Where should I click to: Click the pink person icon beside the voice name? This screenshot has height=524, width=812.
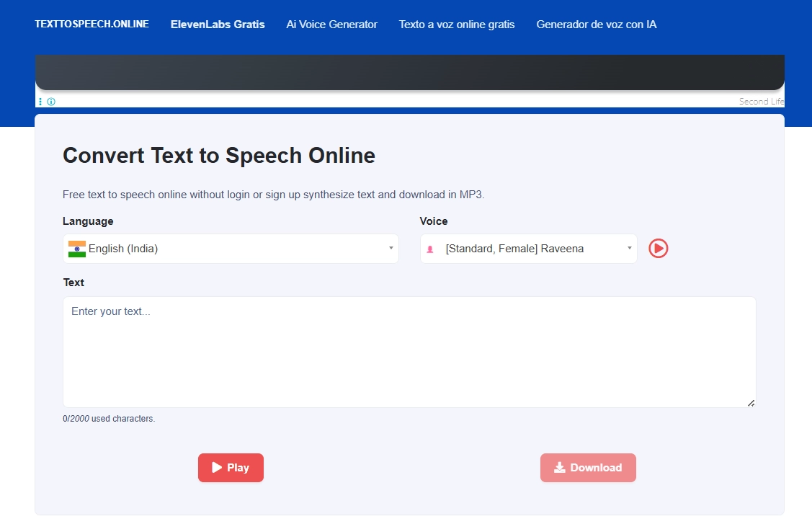(432, 248)
